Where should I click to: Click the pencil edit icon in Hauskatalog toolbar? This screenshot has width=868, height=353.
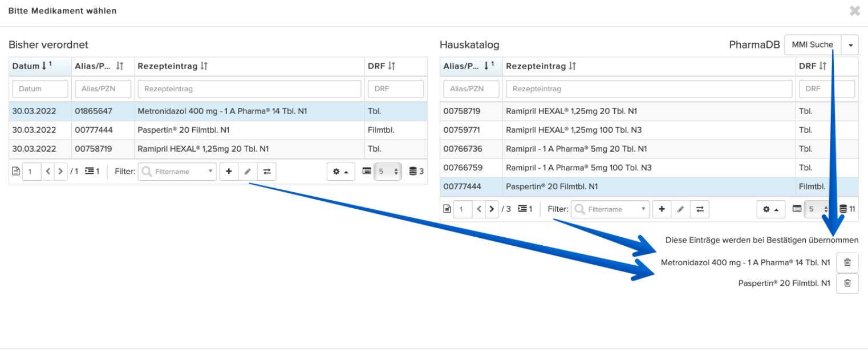(680, 209)
